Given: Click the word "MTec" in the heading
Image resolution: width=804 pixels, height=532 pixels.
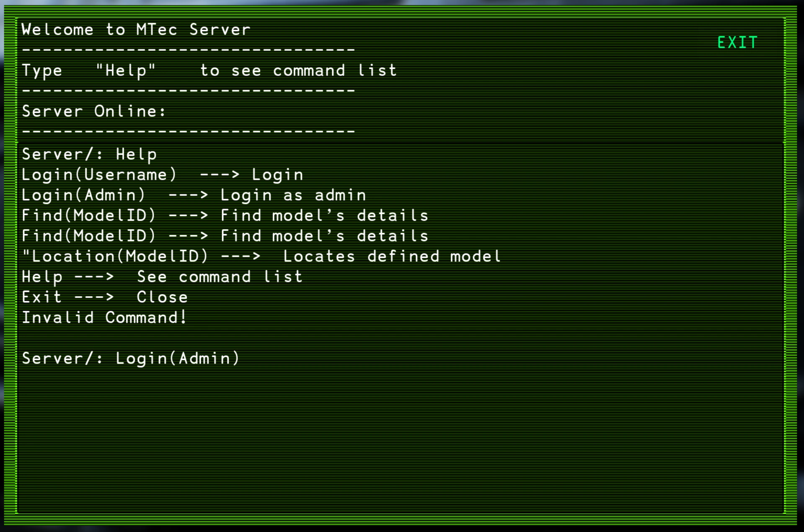Looking at the screenshot, I should pos(157,30).
